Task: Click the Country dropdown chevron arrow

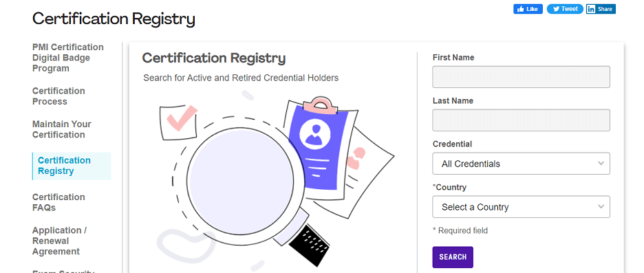Action: click(x=601, y=206)
